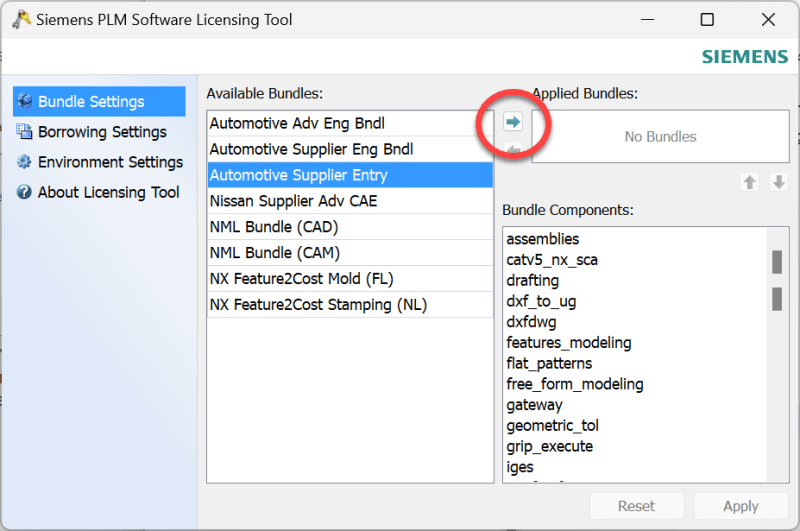Select NML Bundle (CAM)
This screenshot has width=800, height=531.
click(350, 253)
